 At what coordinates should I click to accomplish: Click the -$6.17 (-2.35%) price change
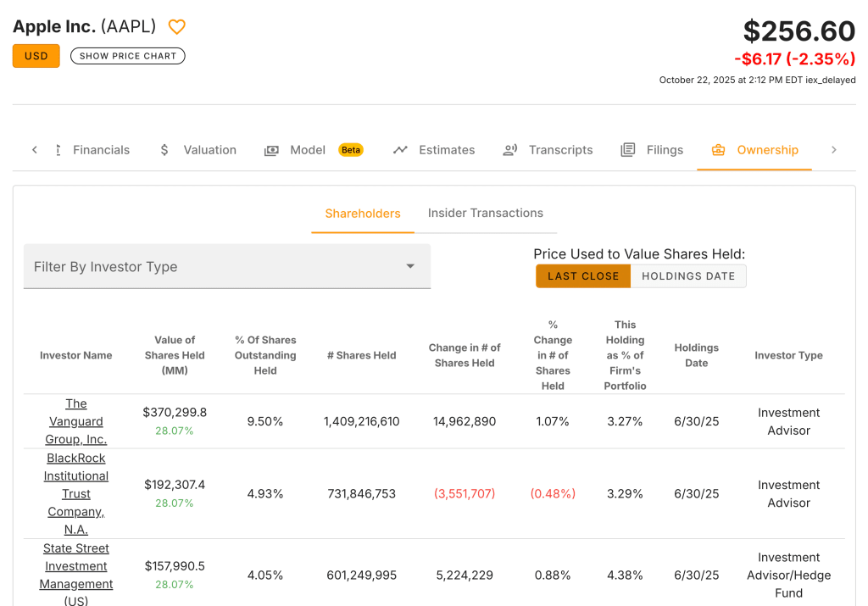[795, 58]
